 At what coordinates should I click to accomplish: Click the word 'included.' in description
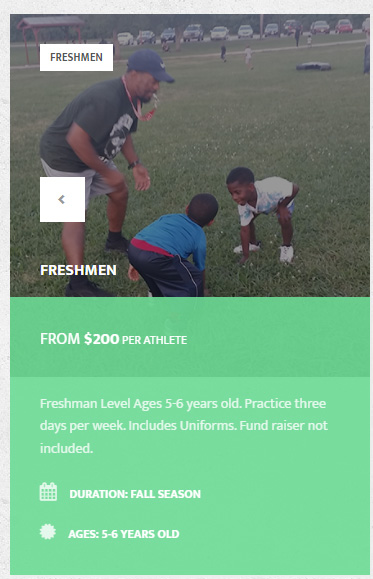[66, 448]
